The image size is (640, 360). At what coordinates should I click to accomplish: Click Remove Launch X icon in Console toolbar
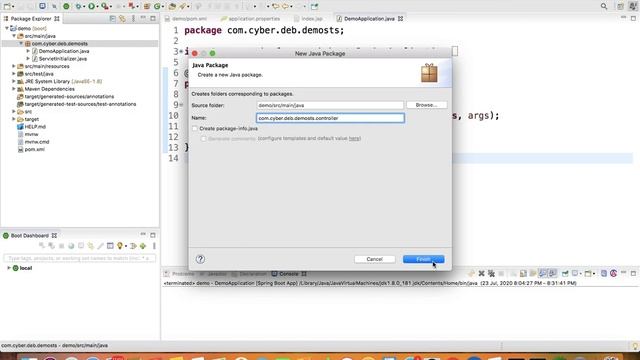pyautogui.click(x=482, y=273)
